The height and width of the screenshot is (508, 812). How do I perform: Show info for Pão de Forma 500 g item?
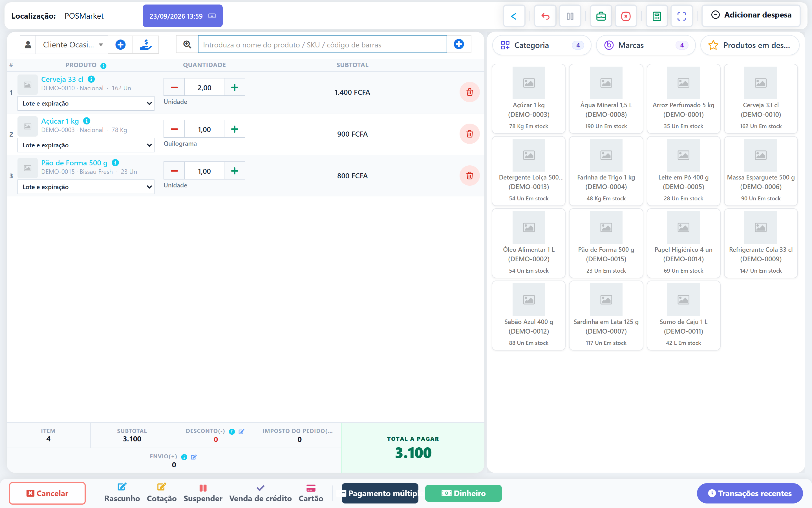[115, 163]
